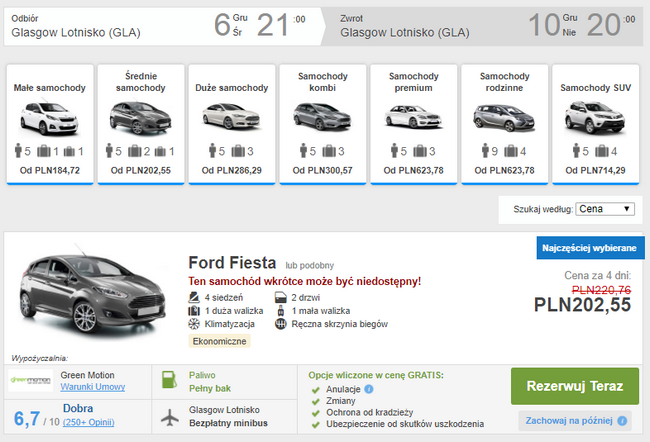Click the airplane icon by Glasgow Lotnisko
The height and width of the screenshot is (442, 650).
(170, 417)
